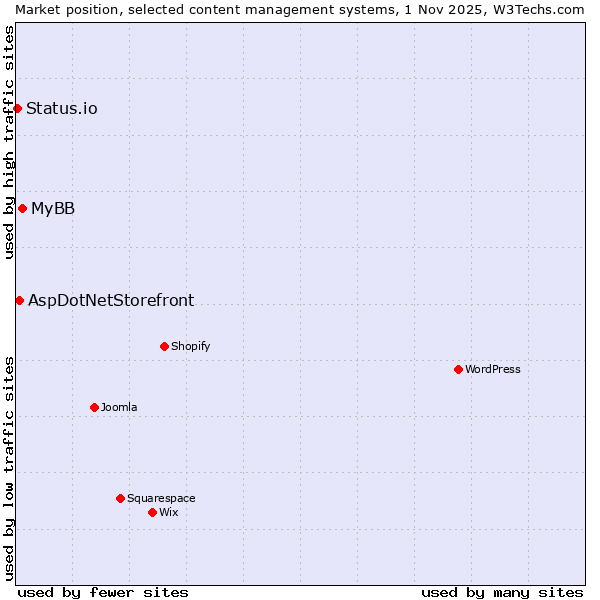
Task: Click the red Shopify data point
Action: (x=164, y=346)
